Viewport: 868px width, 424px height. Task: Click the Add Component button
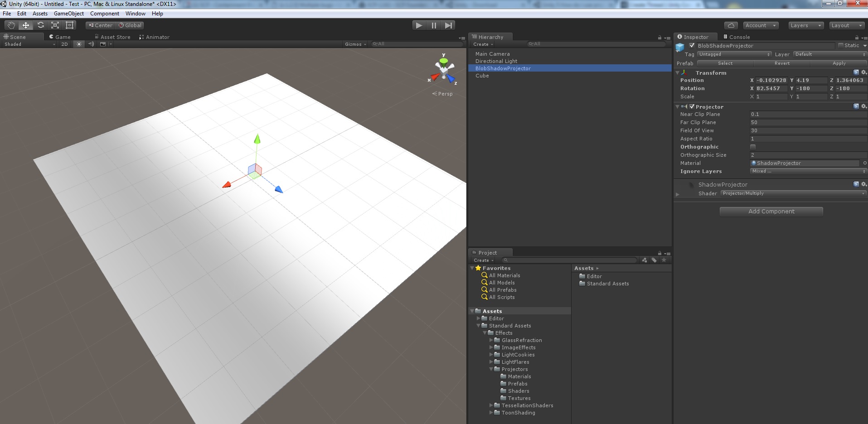tap(771, 212)
